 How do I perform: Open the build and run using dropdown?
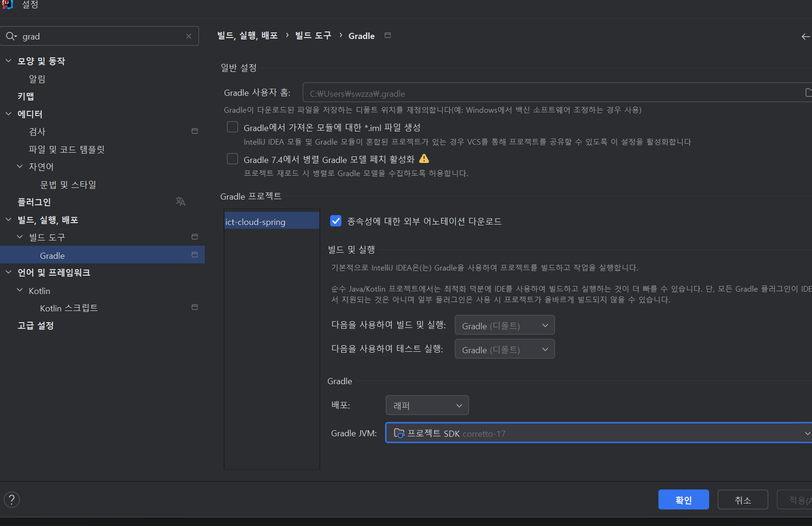(x=504, y=325)
